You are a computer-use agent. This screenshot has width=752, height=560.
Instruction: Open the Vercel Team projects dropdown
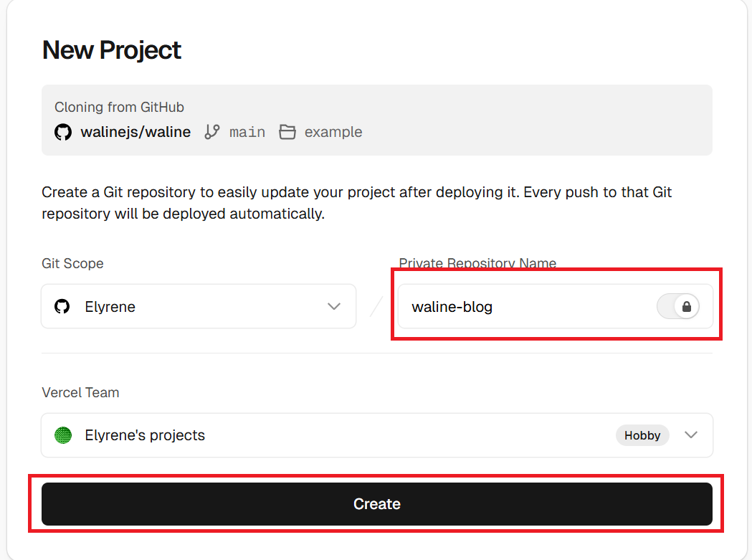pyautogui.click(x=377, y=435)
